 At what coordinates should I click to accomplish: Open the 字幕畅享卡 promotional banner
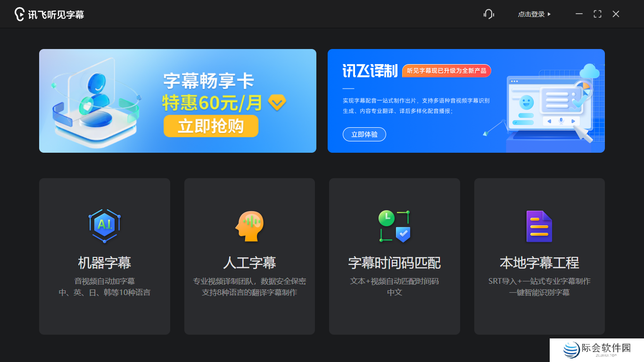click(177, 100)
